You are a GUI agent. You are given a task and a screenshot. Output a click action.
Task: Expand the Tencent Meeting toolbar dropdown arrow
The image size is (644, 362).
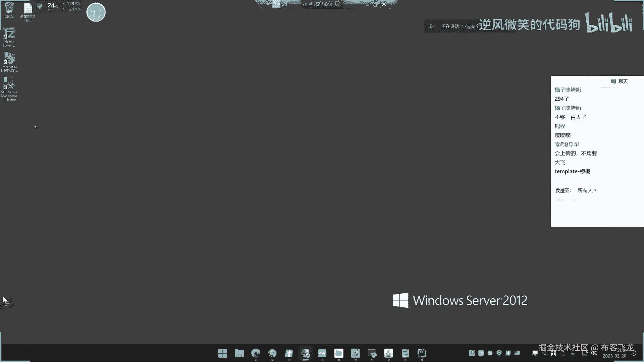coord(268,4)
